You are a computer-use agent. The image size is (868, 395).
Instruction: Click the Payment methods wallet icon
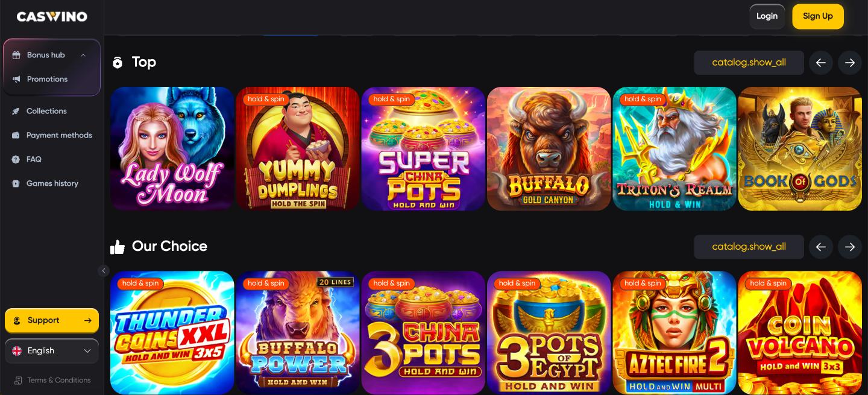16,135
